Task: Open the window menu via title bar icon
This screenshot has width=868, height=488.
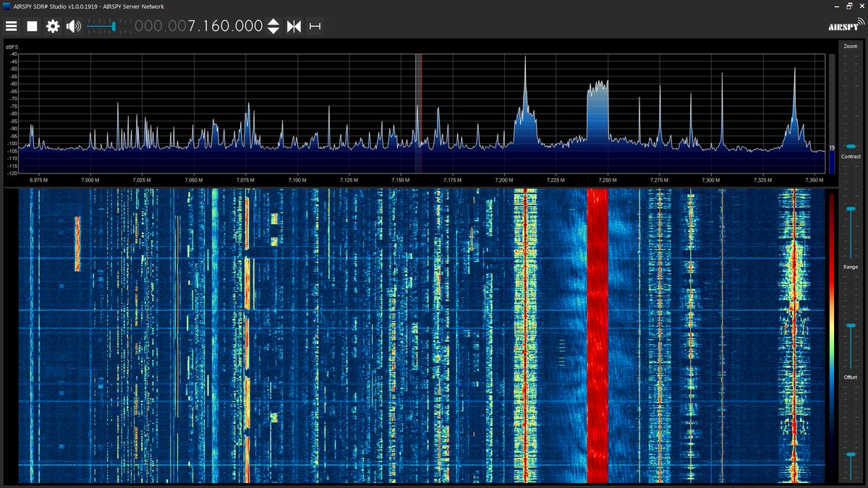Action: (6, 5)
